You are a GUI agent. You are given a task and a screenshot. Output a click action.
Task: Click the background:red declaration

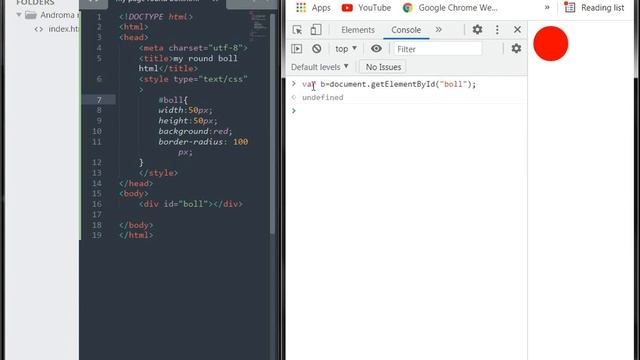pos(195,131)
